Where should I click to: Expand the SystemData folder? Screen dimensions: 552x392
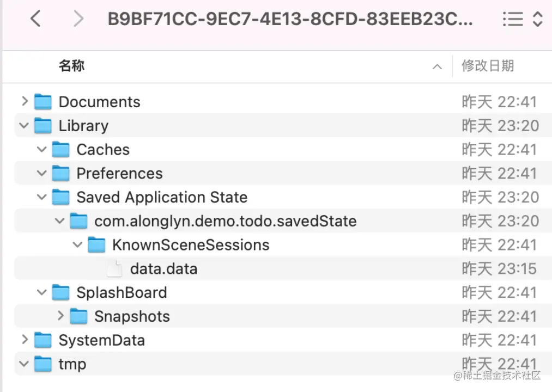click(x=25, y=340)
